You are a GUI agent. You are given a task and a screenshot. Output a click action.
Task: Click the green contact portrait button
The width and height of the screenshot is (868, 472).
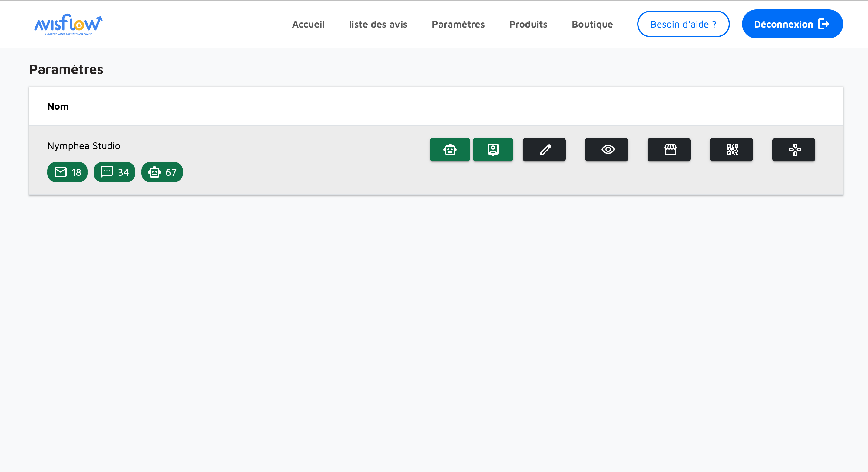[493, 149]
